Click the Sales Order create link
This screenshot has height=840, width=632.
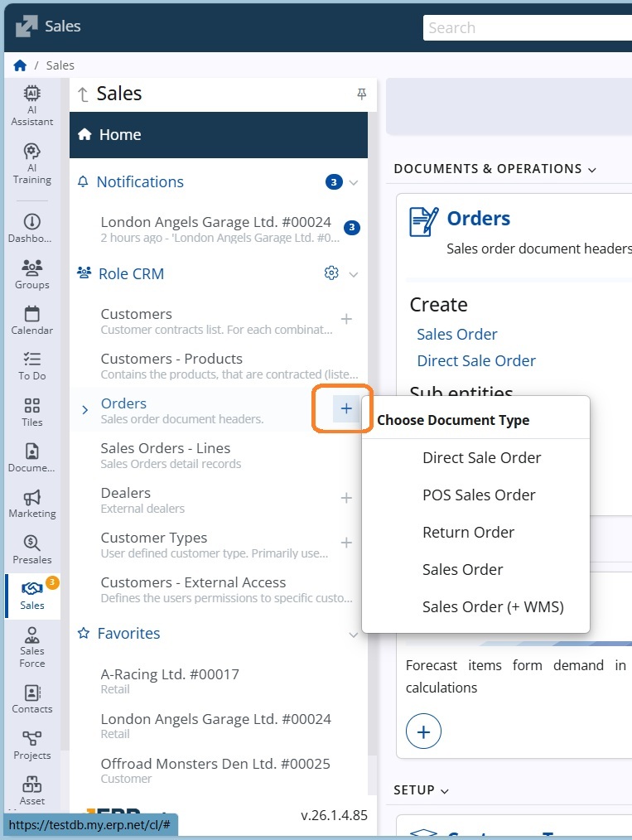point(457,335)
